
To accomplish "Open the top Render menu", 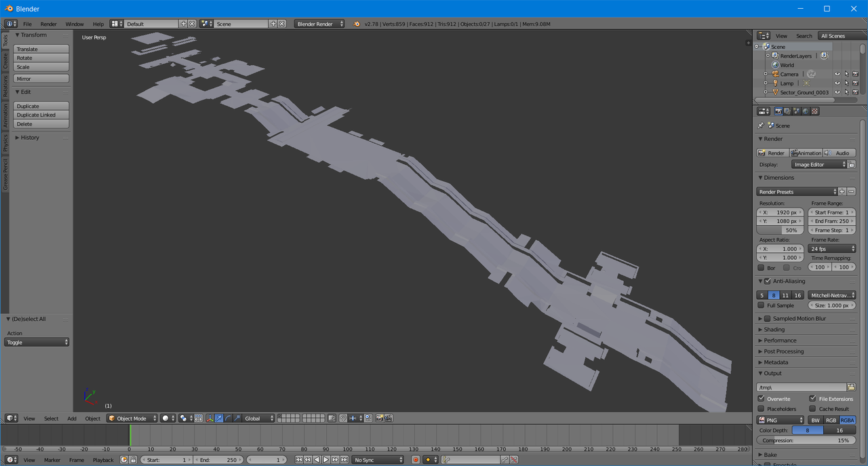I will tap(48, 24).
